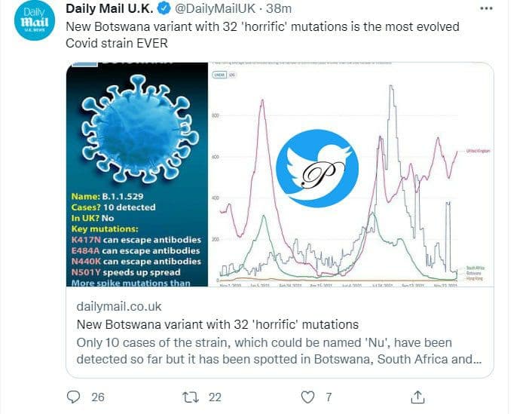
Task: Click the blue verified badge
Action: click(161, 9)
